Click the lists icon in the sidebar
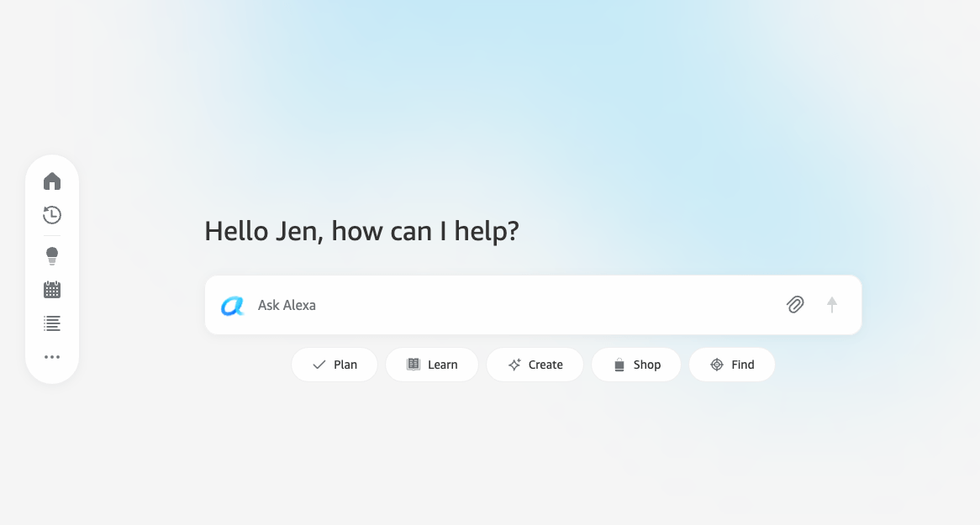 coord(52,323)
